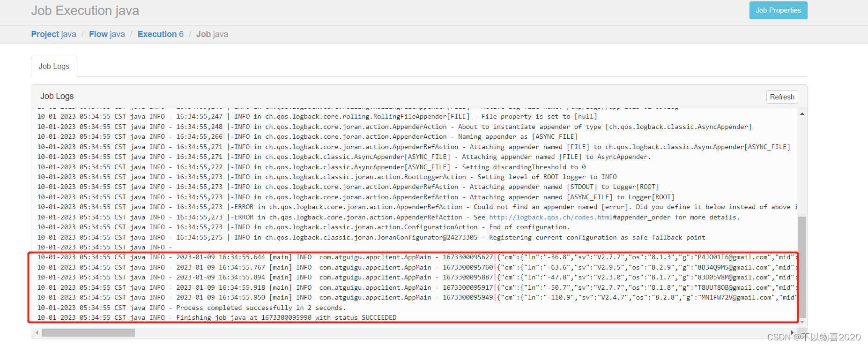
Task: Open the Job Properties button
Action: coord(778,10)
